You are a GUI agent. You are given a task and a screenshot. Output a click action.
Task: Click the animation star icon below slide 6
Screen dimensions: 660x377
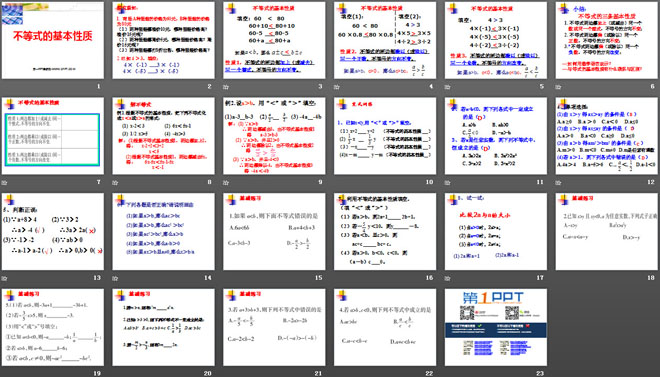[559, 87]
